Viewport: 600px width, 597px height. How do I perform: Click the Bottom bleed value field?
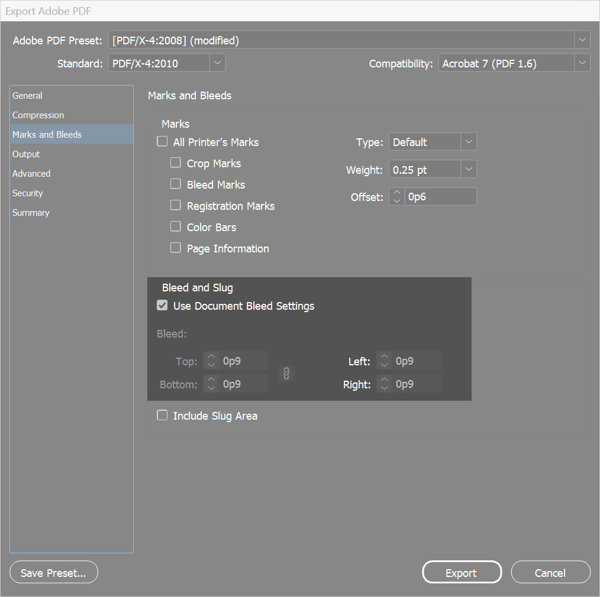click(244, 384)
